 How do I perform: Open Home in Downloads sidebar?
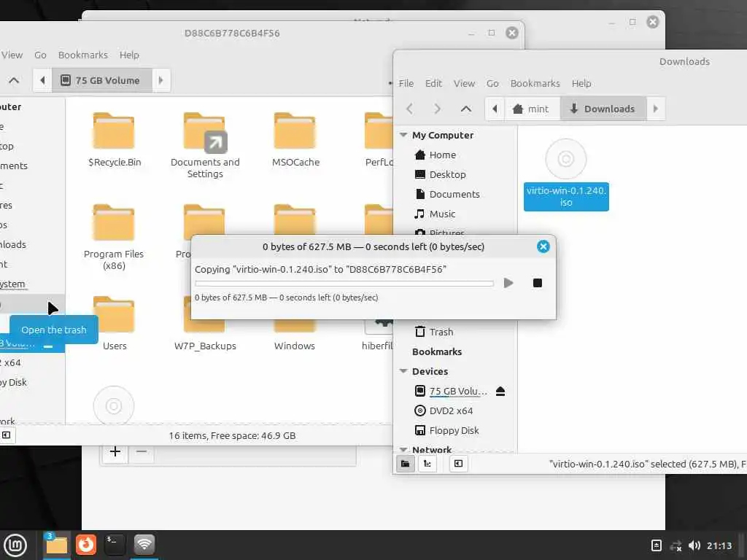click(x=442, y=155)
